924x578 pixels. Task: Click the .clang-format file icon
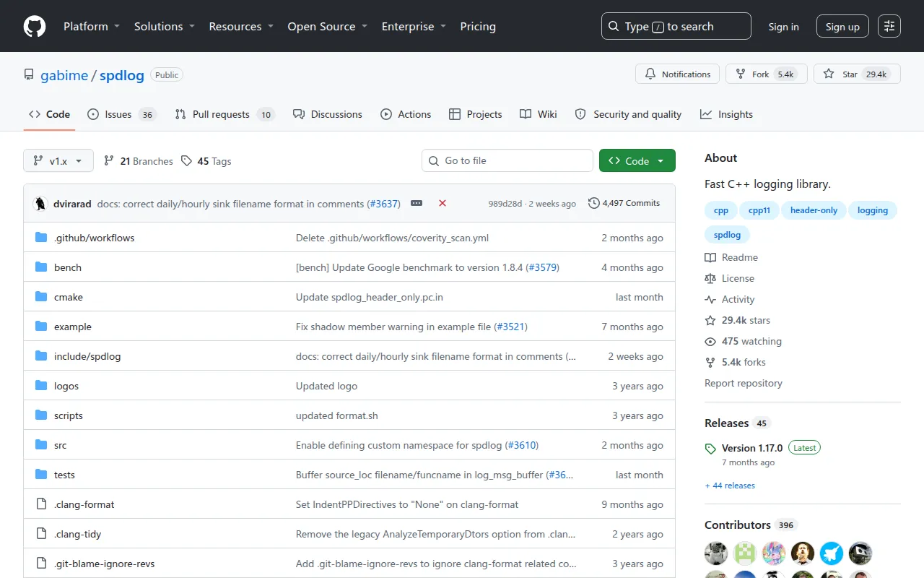click(41, 504)
